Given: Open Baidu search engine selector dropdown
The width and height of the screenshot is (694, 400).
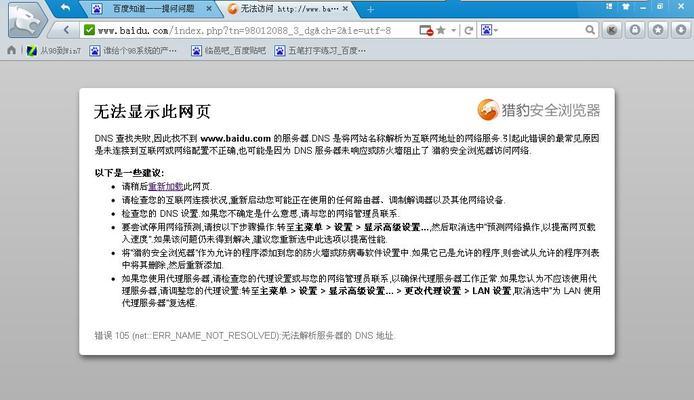Looking at the screenshot, I should coord(489,30).
